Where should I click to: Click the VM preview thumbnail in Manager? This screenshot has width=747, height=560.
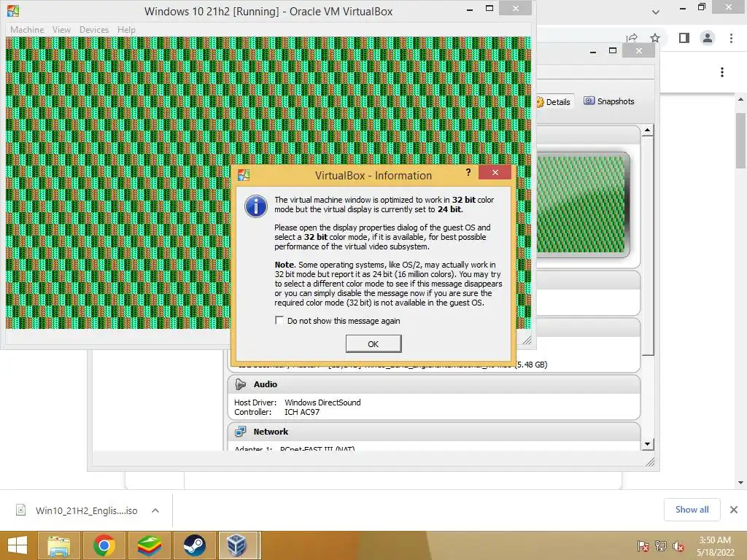[581, 205]
